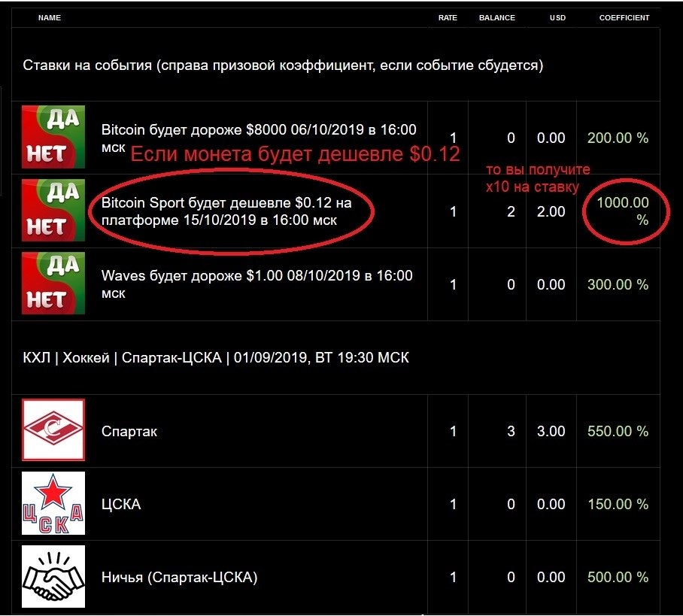Viewport: 683px width, 616px height.
Task: Click the 0.00 USD value for Bitcoin $8000
Action: 551,138
